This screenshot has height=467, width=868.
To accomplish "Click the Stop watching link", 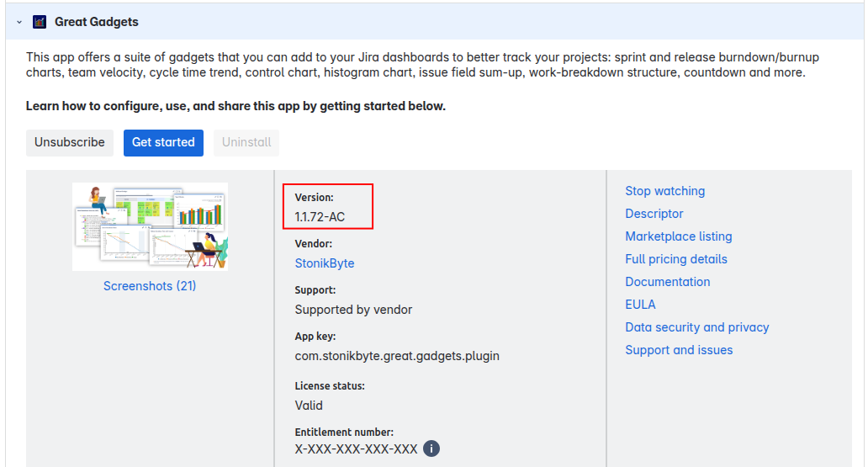I will [664, 191].
